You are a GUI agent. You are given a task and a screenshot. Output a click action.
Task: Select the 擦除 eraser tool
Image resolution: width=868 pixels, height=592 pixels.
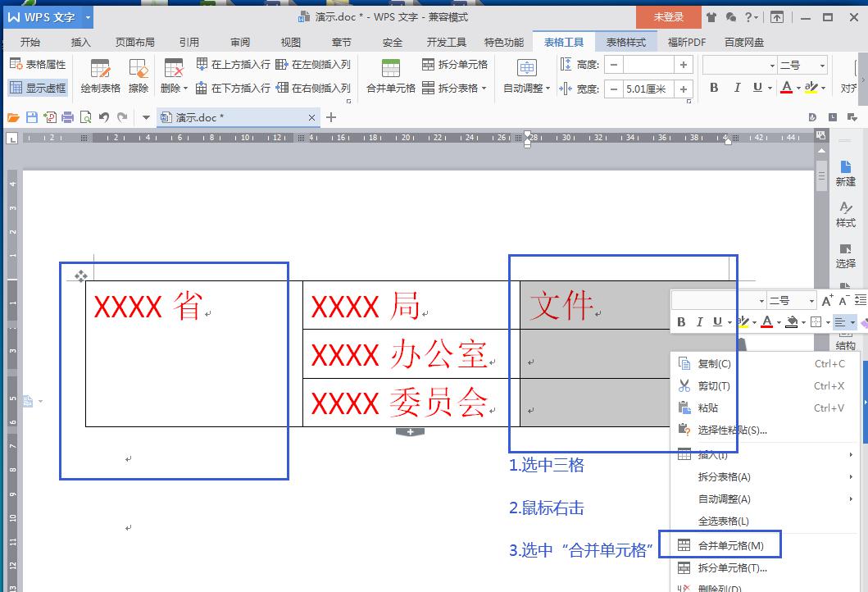pyautogui.click(x=138, y=76)
